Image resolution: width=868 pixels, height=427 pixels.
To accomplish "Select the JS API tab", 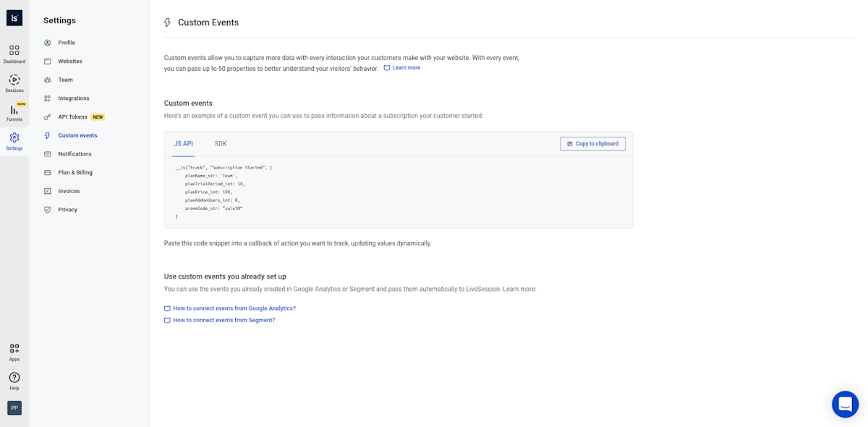I will click(x=183, y=144).
